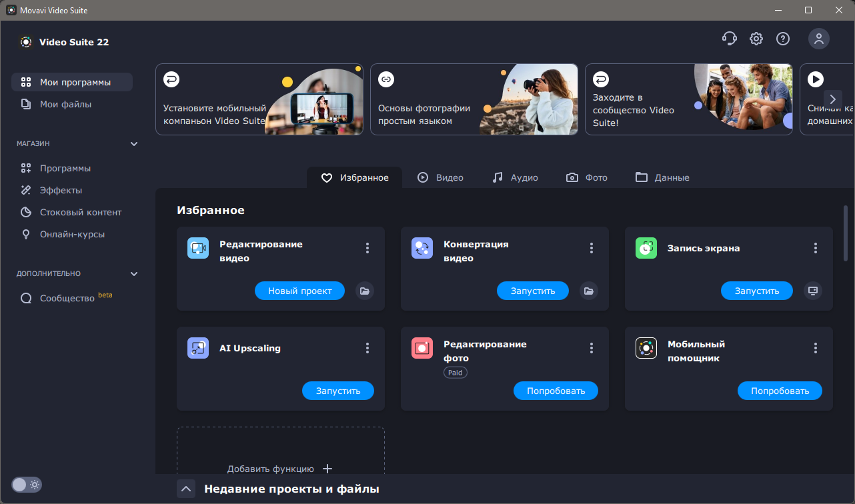
Task: Open the Основы фотографии banner
Action: click(x=474, y=99)
